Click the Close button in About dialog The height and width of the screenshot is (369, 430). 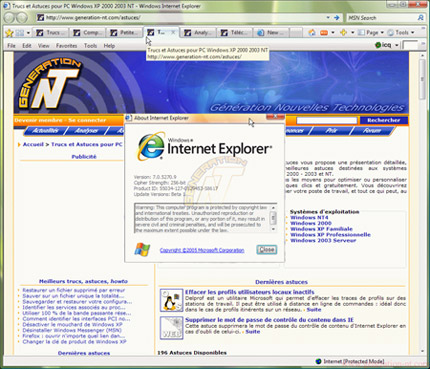pyautogui.click(x=267, y=250)
